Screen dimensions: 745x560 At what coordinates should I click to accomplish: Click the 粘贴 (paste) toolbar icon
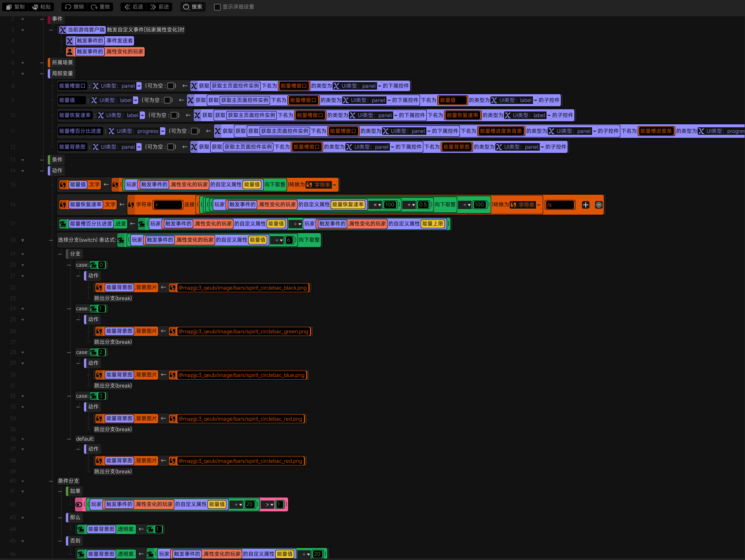point(35,7)
